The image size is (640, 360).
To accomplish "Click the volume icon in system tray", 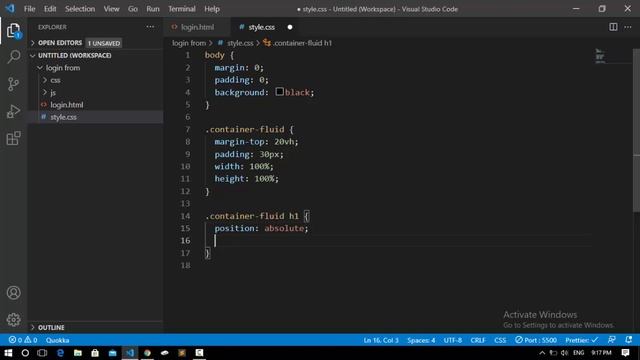I will [x=564, y=353].
